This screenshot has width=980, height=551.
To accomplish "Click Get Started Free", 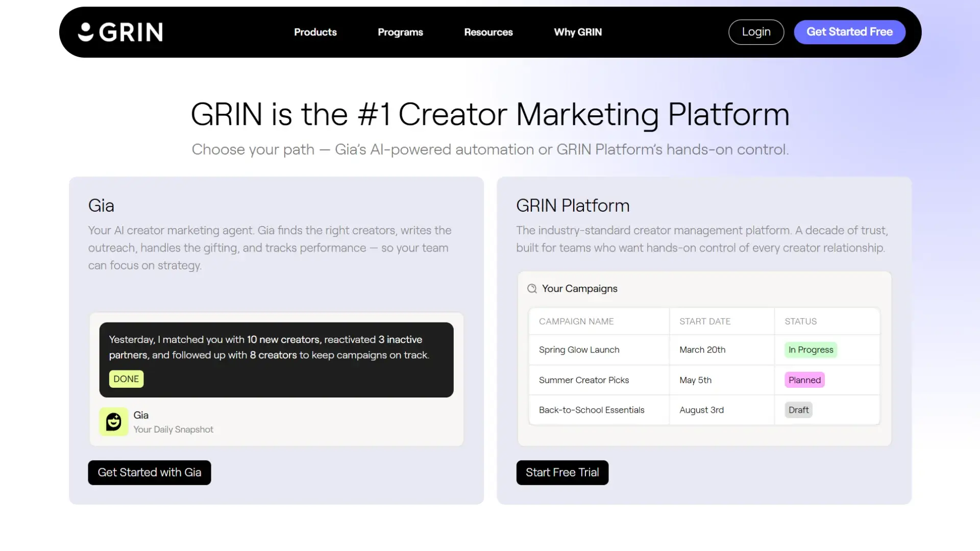I will pos(849,32).
